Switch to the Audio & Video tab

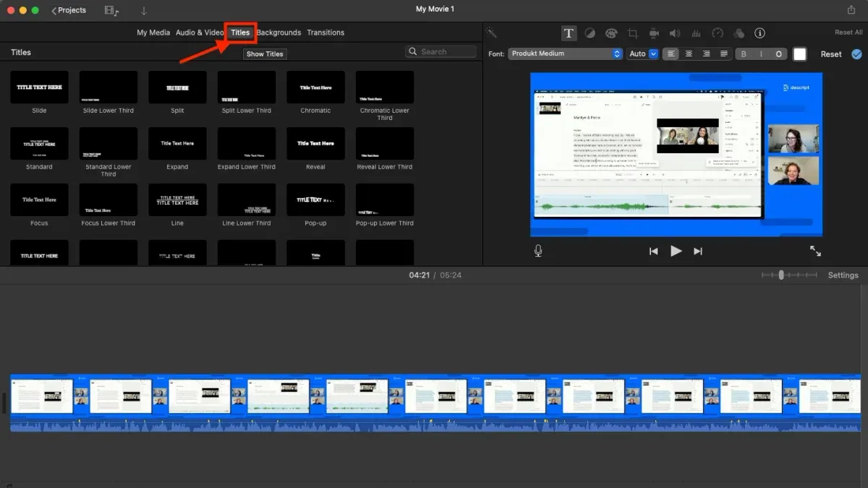(x=200, y=33)
